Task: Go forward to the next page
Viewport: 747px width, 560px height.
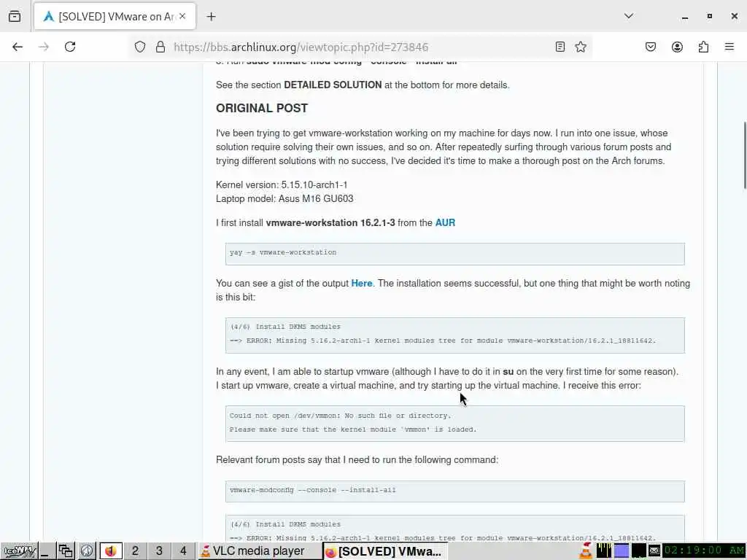Action: 44,47
